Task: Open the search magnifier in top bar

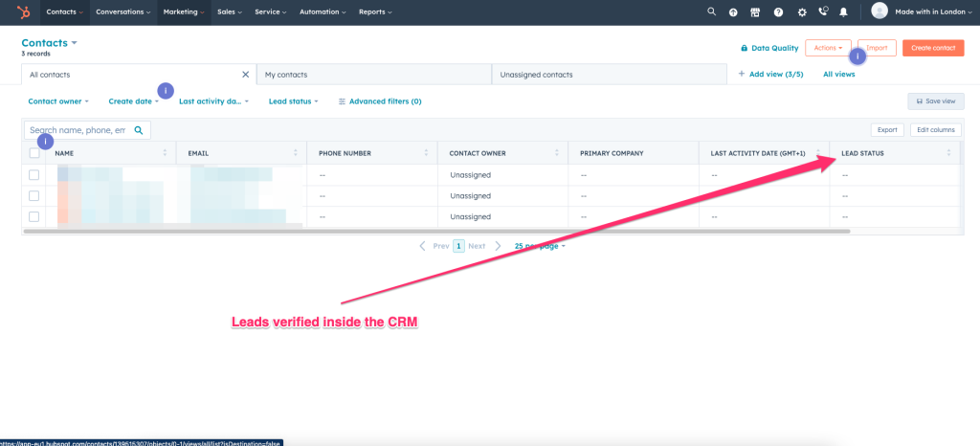Action: tap(711, 11)
